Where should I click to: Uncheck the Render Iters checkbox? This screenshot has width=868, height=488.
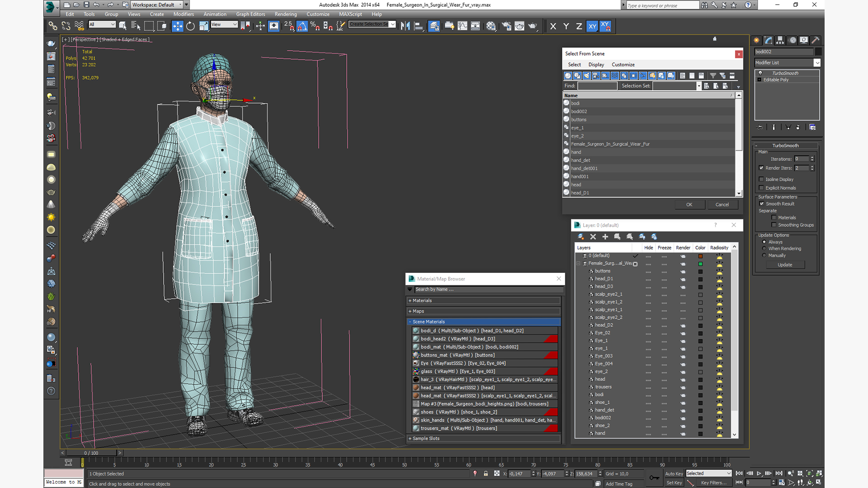pos(761,168)
